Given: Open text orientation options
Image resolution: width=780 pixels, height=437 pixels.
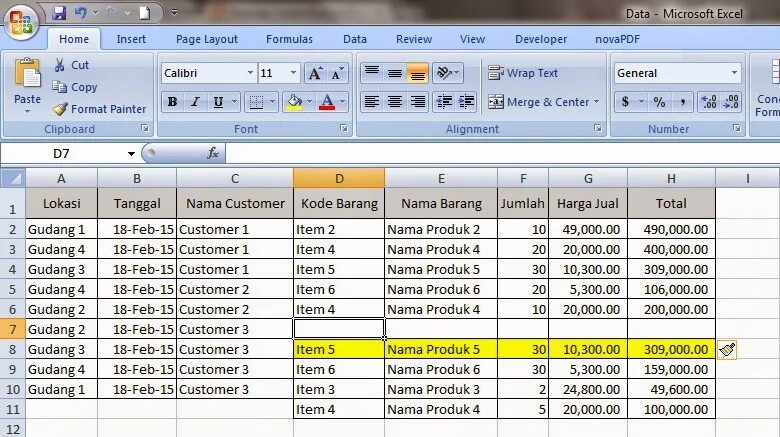Looking at the screenshot, I should 448,73.
